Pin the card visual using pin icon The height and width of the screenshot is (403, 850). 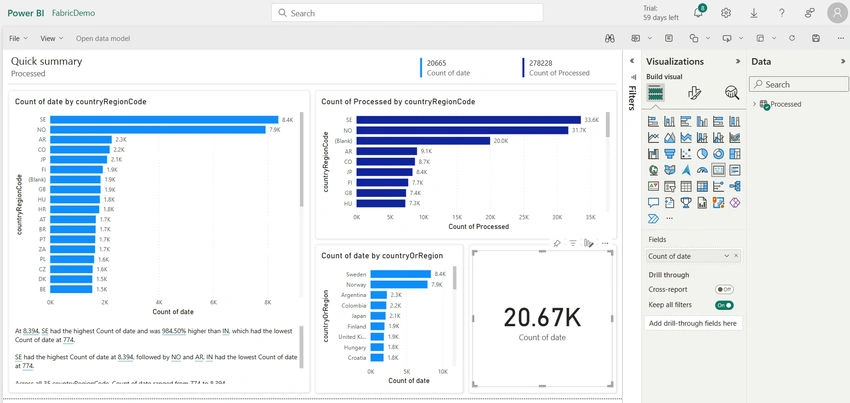tap(557, 244)
